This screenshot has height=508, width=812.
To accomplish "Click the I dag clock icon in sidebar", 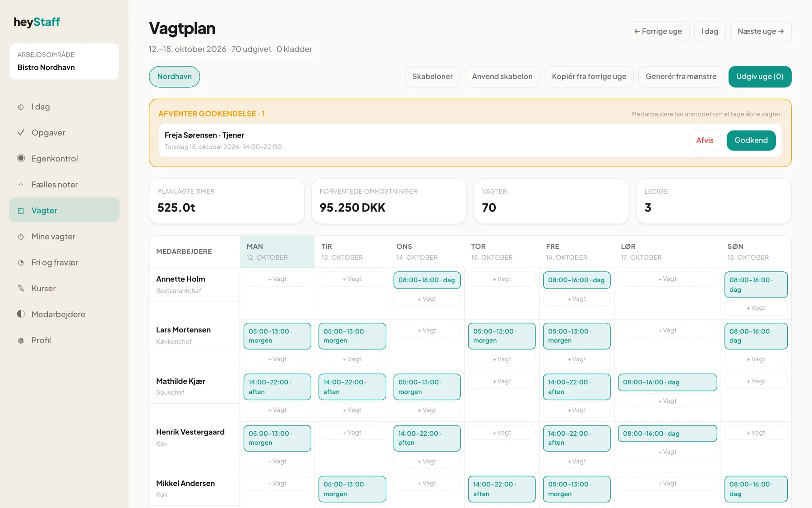I will [x=21, y=107].
